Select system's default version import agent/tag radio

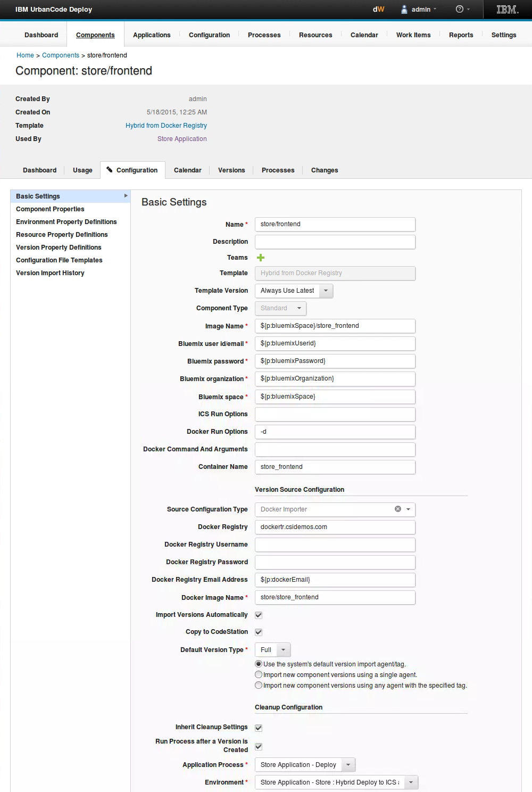click(259, 664)
